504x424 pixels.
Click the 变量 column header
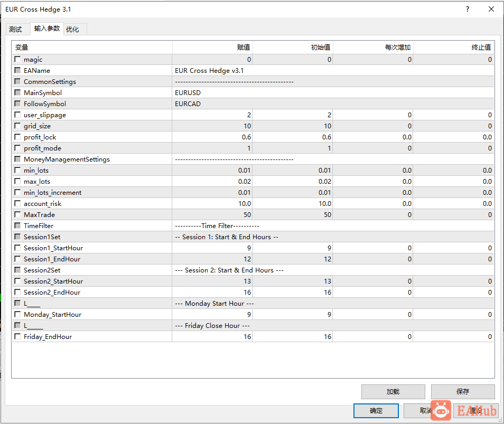[x=92, y=47]
